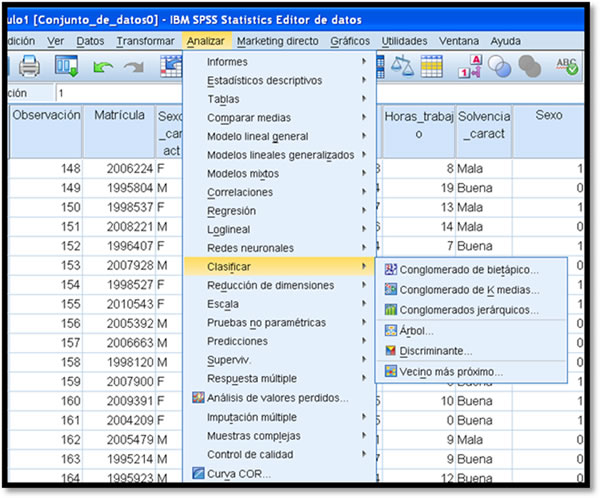Click Horas_trabajo cell with value 19

tap(419, 188)
